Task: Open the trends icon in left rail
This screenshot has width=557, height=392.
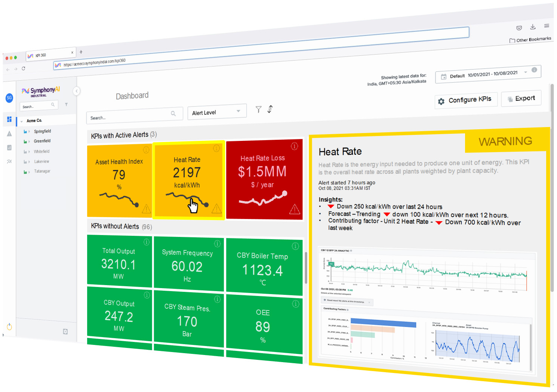Action: (x=9, y=161)
